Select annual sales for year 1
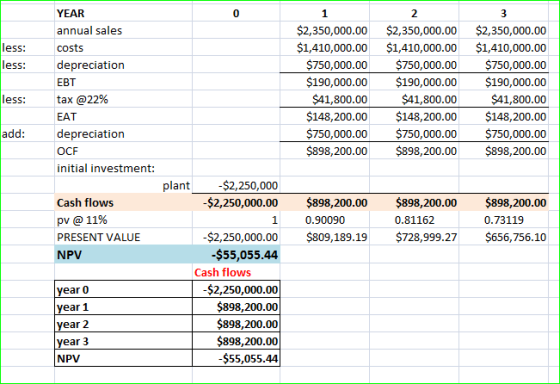The image size is (560, 384). click(332, 31)
